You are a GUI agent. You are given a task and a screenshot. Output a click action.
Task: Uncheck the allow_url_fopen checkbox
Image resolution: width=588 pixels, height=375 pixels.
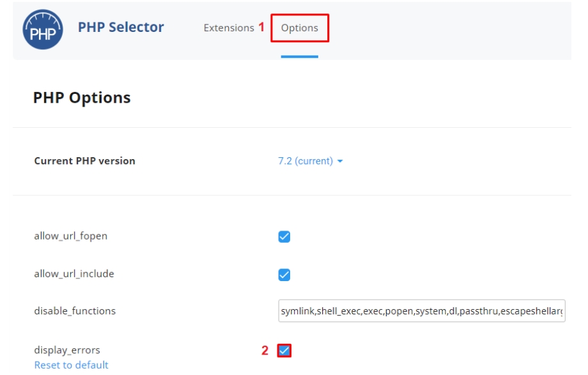point(284,236)
